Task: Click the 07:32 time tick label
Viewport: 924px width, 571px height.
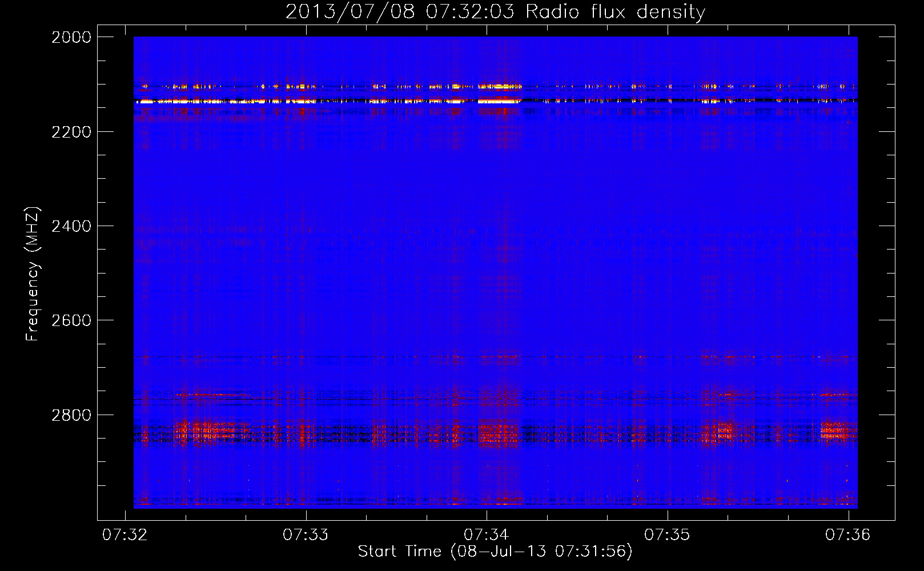Action: 125,534
